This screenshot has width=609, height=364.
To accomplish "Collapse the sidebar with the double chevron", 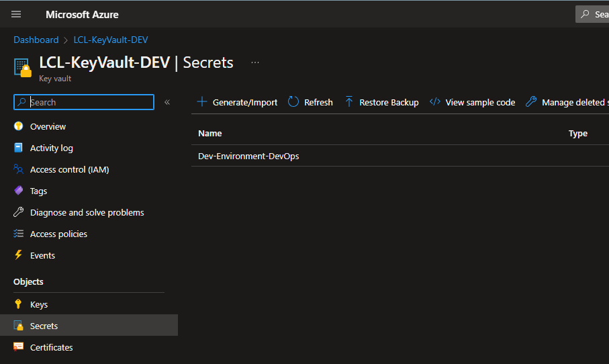I will point(167,102).
